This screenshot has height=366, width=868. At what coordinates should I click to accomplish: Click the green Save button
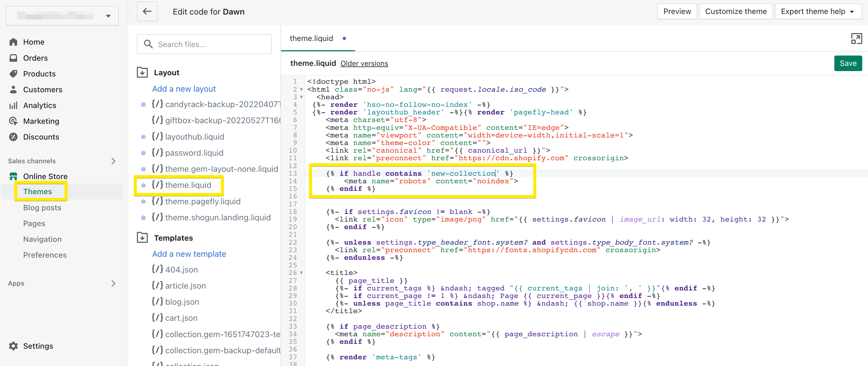[x=847, y=63]
